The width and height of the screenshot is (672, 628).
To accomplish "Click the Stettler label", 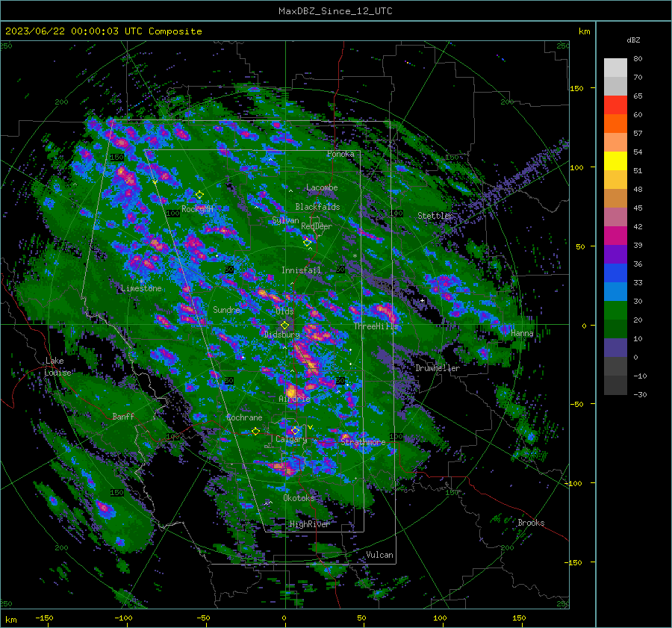I will coord(435,216).
